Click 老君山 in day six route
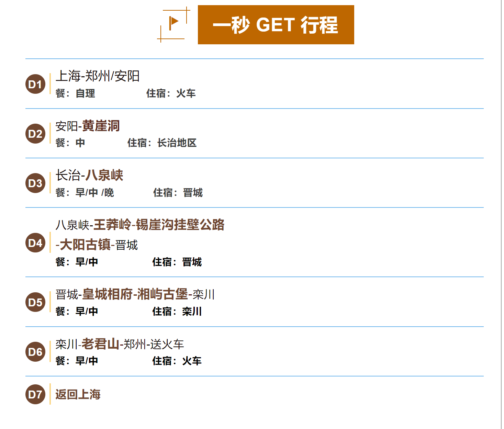 pos(100,344)
